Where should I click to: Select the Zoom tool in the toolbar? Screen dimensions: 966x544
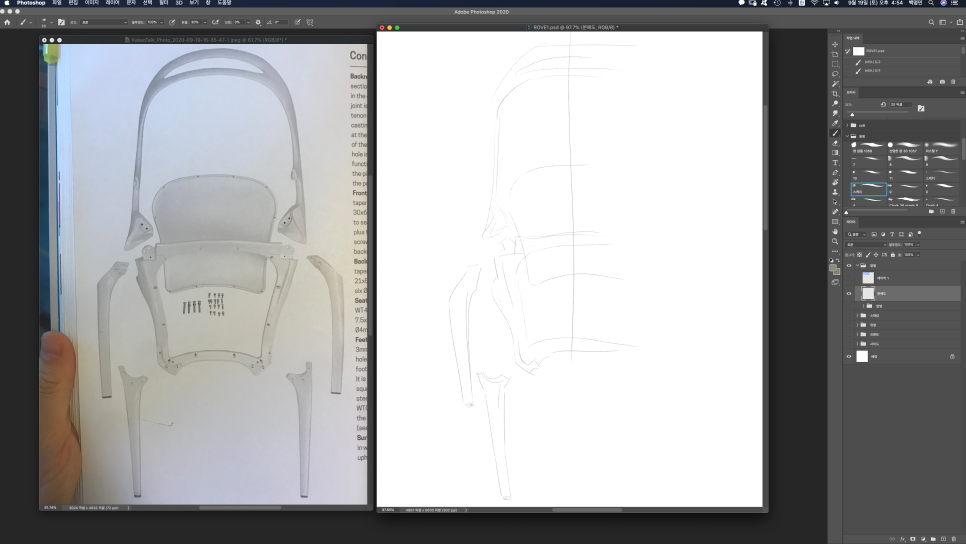(x=835, y=242)
